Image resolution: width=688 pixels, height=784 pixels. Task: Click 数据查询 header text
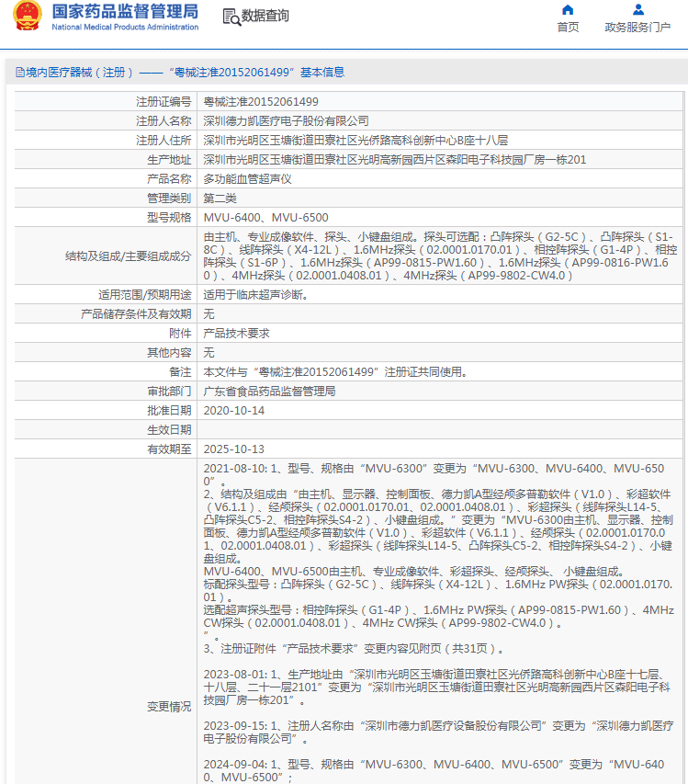coord(265,16)
